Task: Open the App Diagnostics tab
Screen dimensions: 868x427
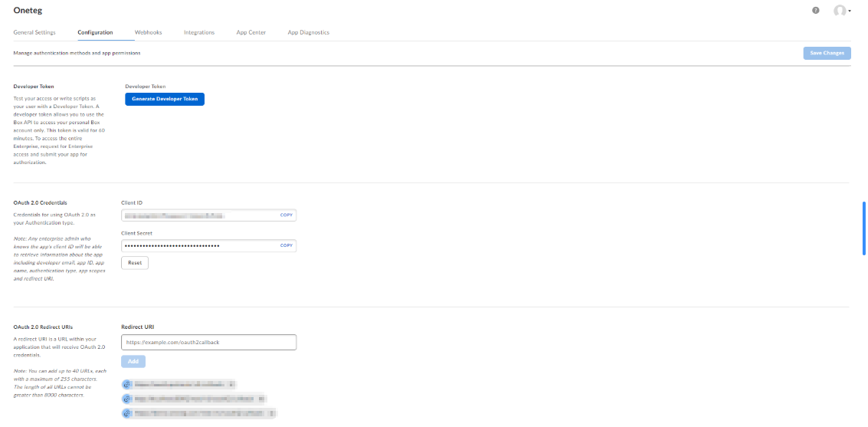Action: coord(308,32)
